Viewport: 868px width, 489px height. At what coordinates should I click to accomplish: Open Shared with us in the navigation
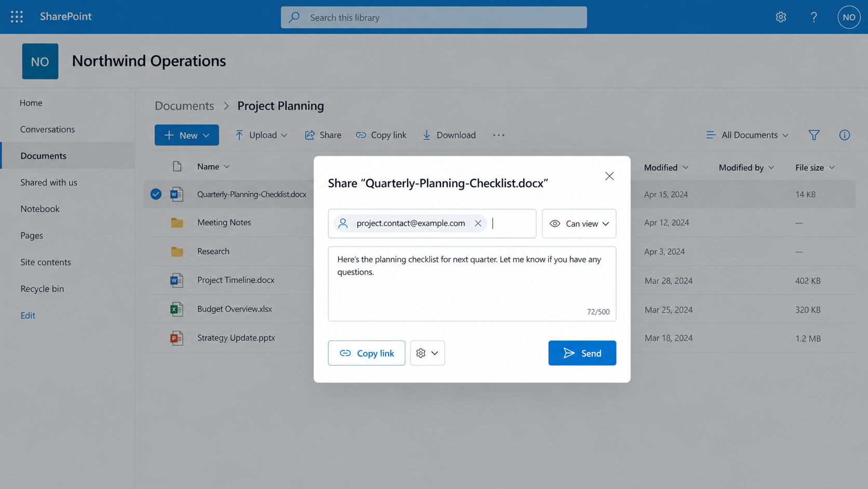click(x=49, y=182)
